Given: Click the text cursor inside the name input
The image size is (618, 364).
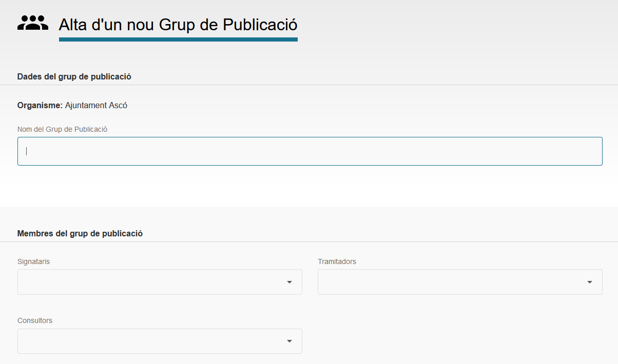Looking at the screenshot, I should [27, 151].
